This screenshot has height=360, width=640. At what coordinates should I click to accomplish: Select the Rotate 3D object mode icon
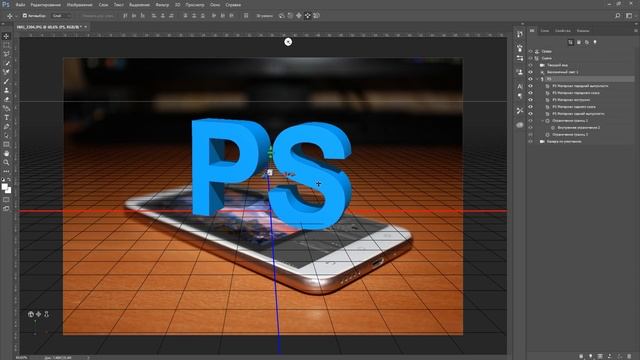tap(282, 16)
